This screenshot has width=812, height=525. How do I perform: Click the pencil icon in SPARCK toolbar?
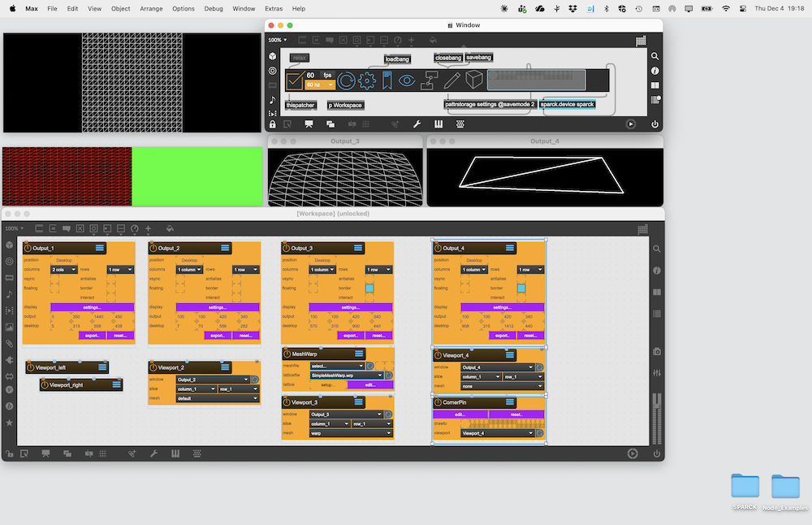pyautogui.click(x=452, y=80)
